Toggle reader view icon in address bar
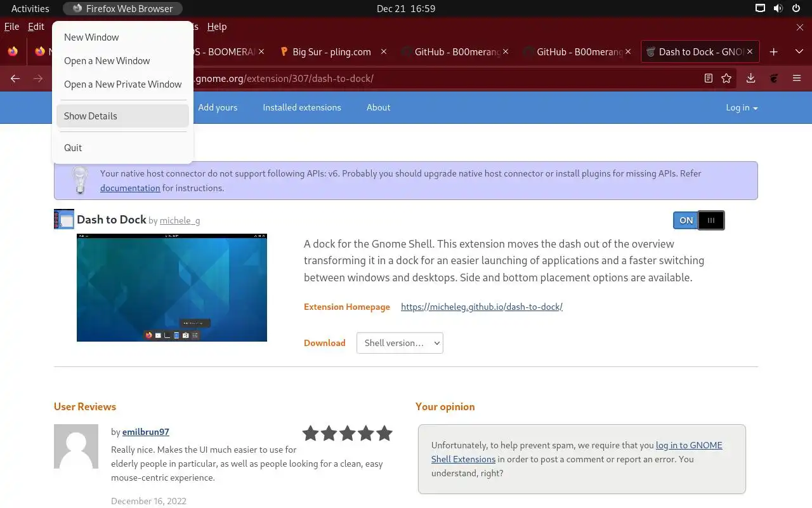This screenshot has height=508, width=812. tap(709, 78)
